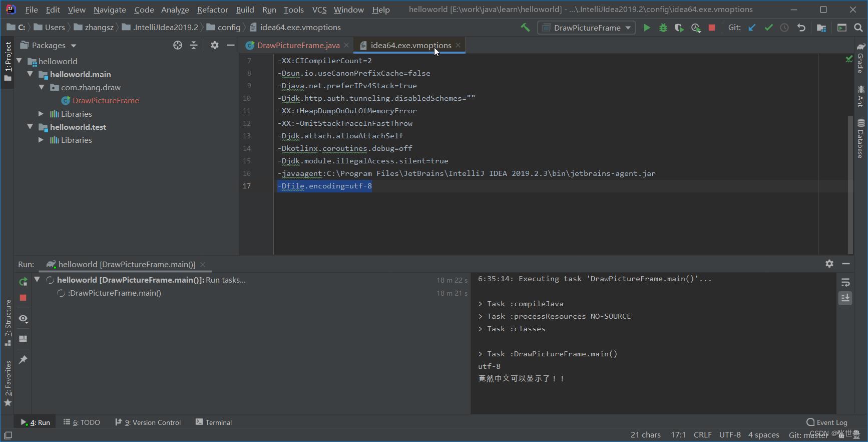Start debugging with the bug icon
The width and height of the screenshot is (868, 442).
[x=663, y=28]
